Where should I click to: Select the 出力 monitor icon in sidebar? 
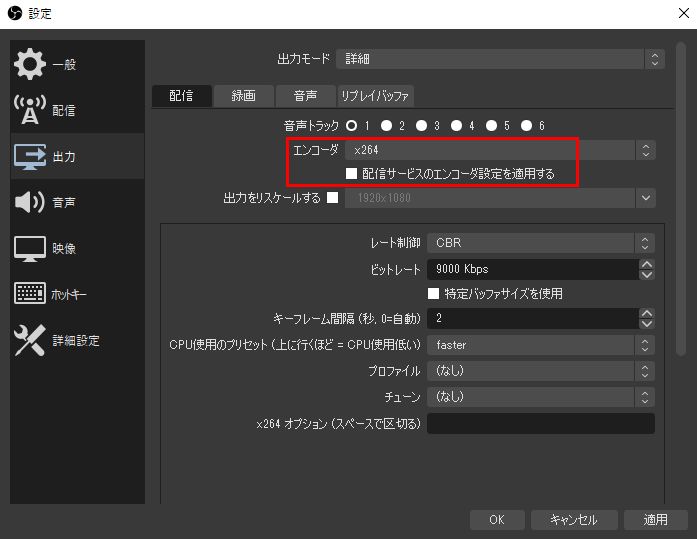(29, 156)
